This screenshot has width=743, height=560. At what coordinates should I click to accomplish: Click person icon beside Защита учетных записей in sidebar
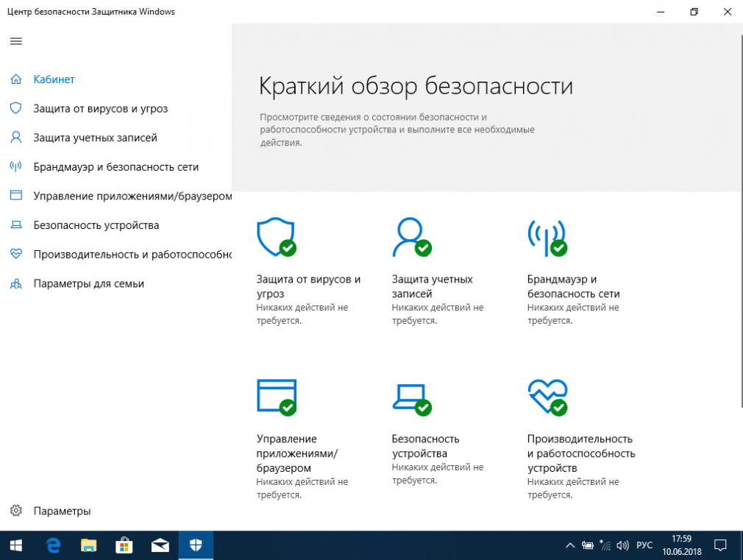click(x=16, y=138)
